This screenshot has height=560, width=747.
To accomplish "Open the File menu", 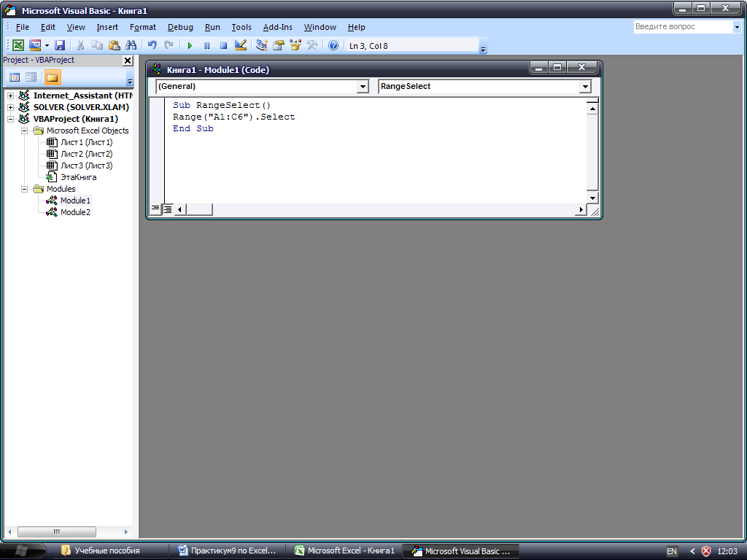I will click(x=23, y=27).
